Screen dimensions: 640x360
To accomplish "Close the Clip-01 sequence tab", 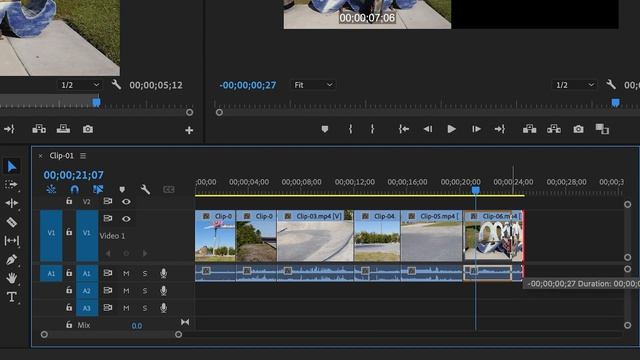I will coord(40,156).
